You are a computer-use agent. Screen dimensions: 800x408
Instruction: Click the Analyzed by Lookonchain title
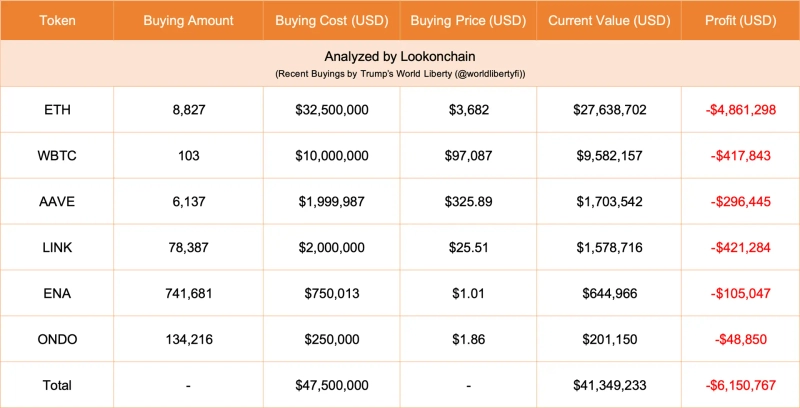click(x=400, y=57)
